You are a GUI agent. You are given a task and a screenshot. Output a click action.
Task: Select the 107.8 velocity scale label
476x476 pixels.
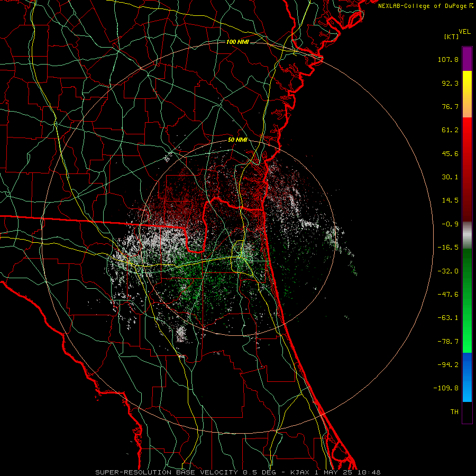448,59
